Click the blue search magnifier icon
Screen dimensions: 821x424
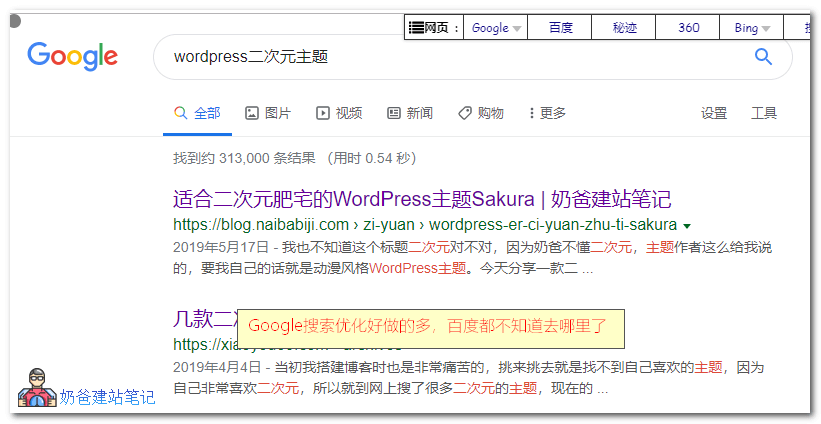pos(763,57)
